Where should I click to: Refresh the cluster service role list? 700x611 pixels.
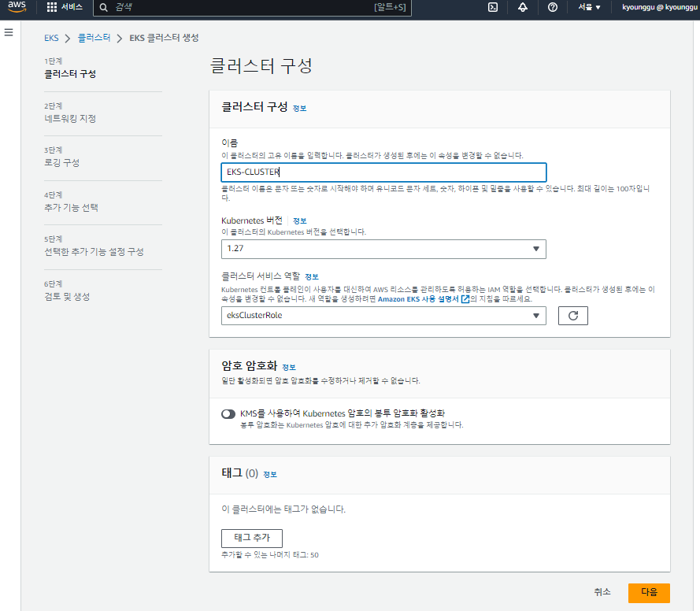(x=572, y=316)
